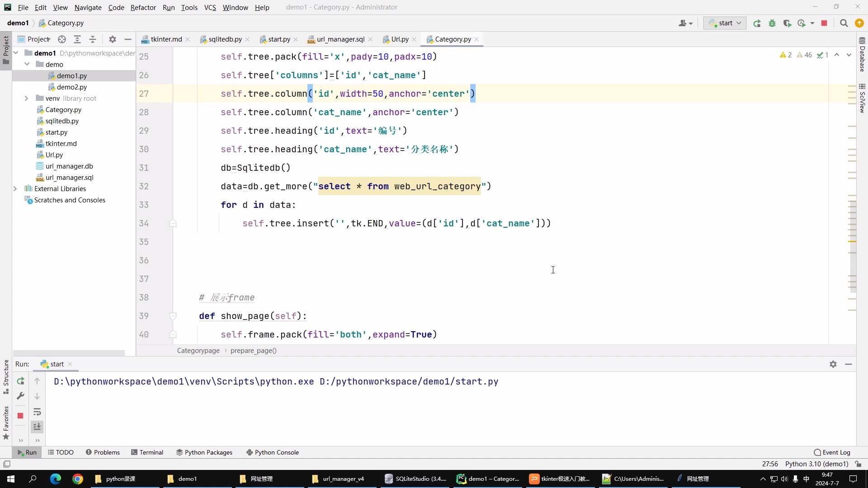Viewport: 868px width, 488px height.
Task: Toggle soft-wrap in Run console
Action: point(37,412)
